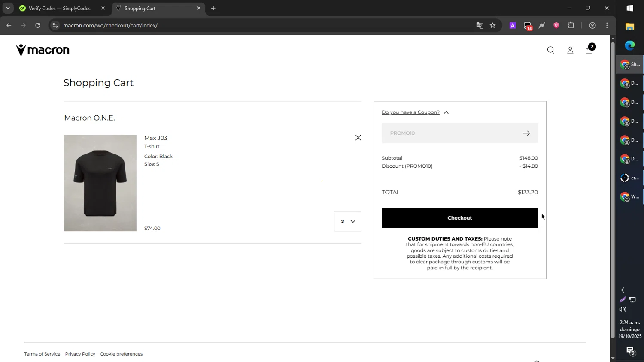Switch to Verify Codes — SimplyCodes tab

pos(60,8)
